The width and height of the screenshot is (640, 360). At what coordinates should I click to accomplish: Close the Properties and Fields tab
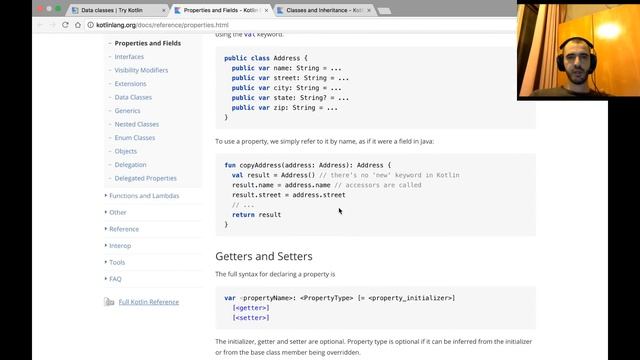(x=266, y=10)
